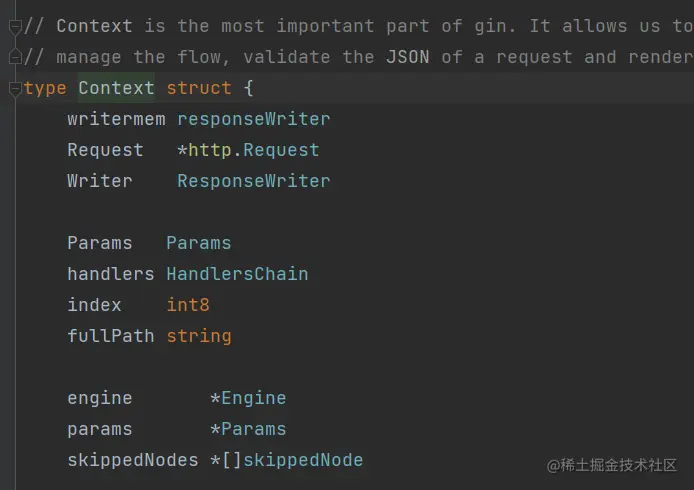This screenshot has height=490, width=694.
Task: Click the lowercase params field name
Action: (x=99, y=429)
